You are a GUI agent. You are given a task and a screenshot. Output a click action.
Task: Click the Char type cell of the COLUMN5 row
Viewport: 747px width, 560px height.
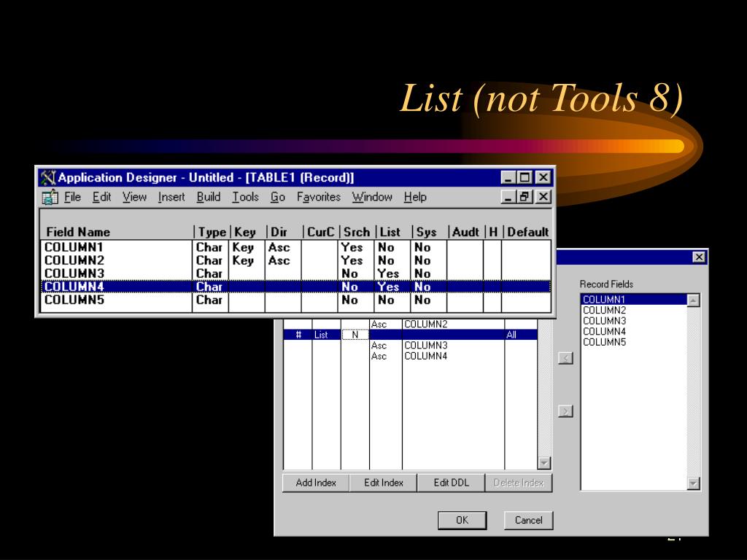[209, 300]
